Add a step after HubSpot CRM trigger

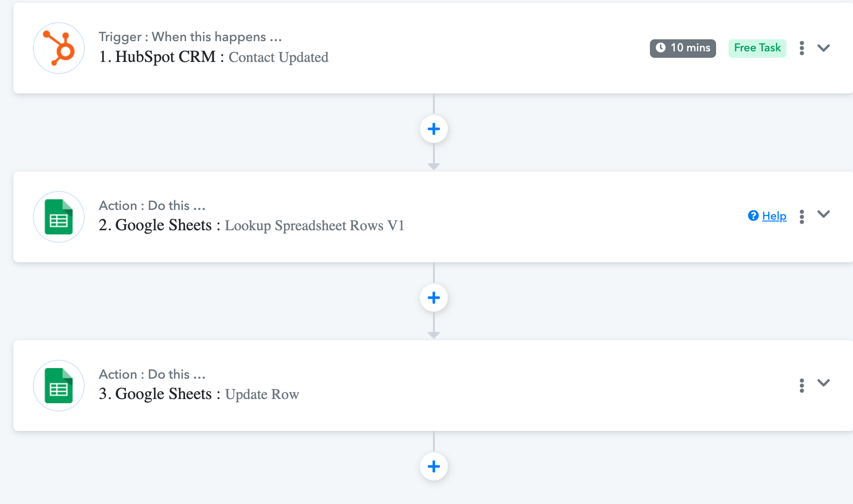coord(433,129)
